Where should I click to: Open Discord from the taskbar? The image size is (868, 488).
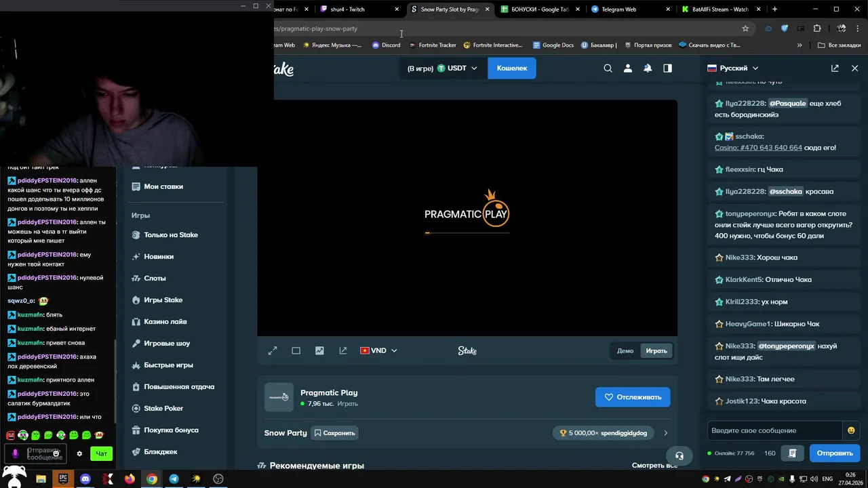(85, 479)
